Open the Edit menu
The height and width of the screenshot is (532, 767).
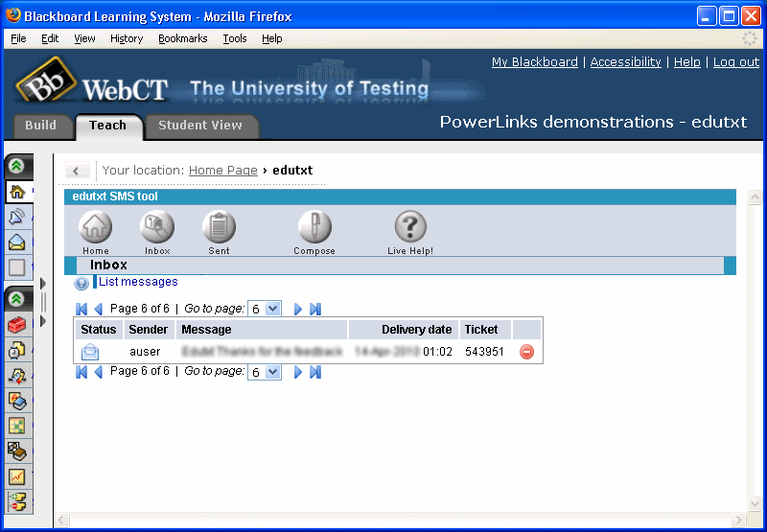tap(50, 38)
